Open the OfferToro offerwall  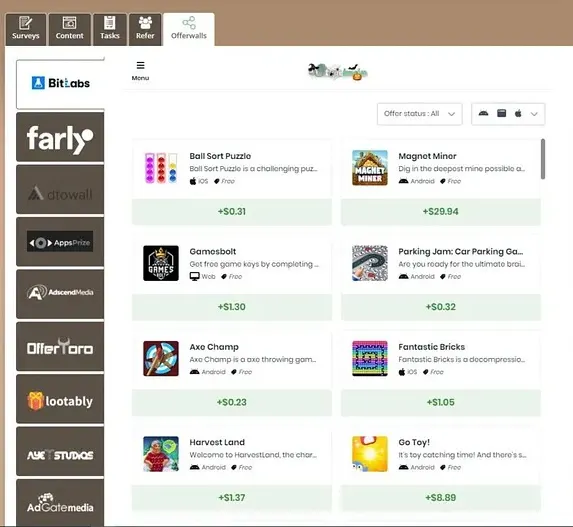point(60,346)
